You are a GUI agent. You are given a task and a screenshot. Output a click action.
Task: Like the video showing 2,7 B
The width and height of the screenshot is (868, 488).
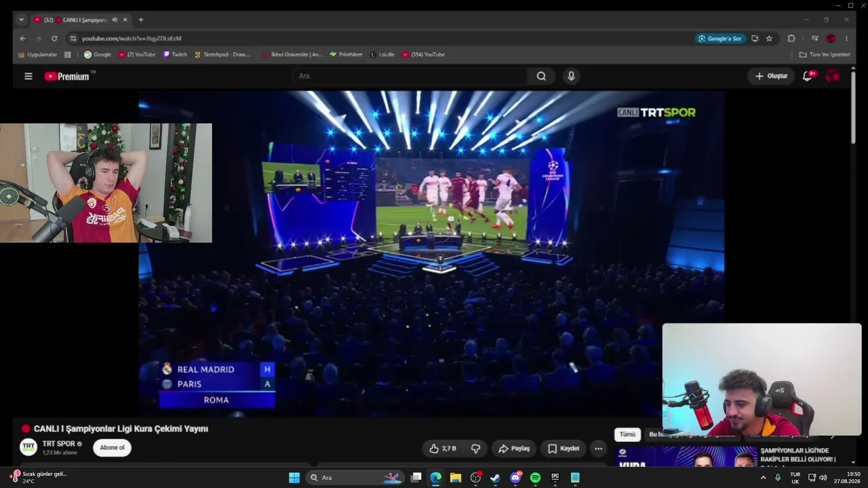click(442, 449)
